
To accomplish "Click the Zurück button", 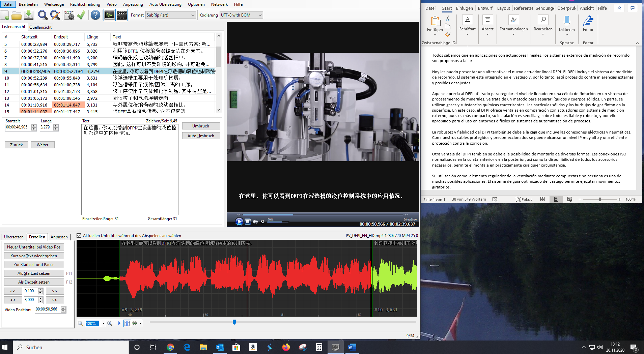I will pyautogui.click(x=17, y=145).
